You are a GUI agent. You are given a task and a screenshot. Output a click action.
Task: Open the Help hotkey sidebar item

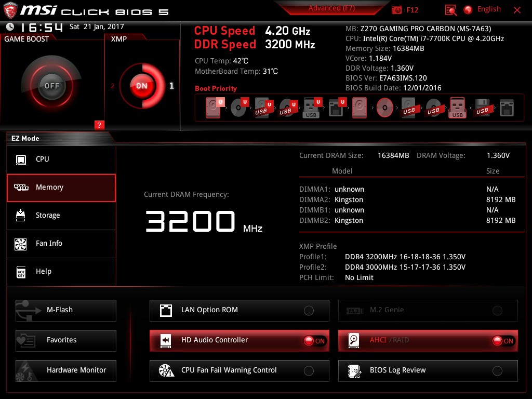61,272
